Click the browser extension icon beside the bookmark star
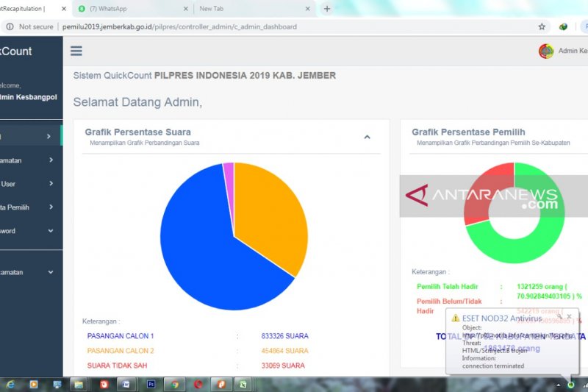This screenshot has width=588, height=392. (x=563, y=26)
